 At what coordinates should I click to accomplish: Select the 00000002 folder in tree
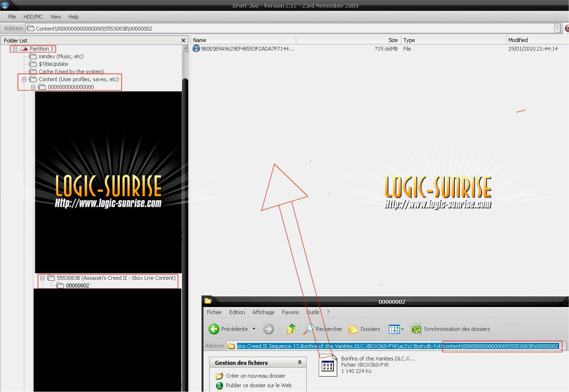pyautogui.click(x=77, y=286)
